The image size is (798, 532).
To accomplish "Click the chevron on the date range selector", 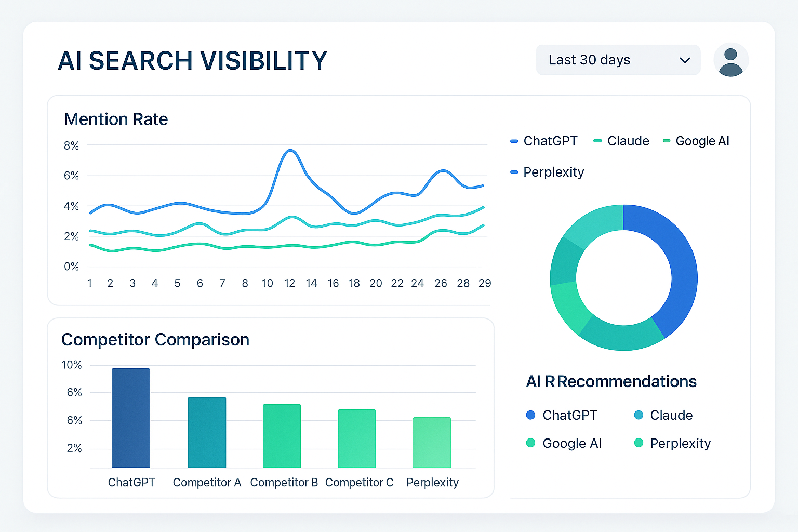I will tap(684, 60).
